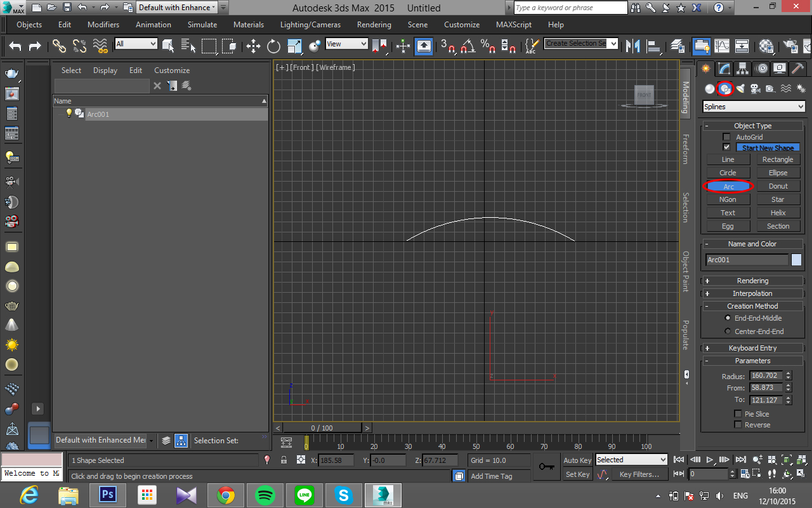Open the Motion panel tab
This screenshot has width=812, height=508.
point(761,69)
